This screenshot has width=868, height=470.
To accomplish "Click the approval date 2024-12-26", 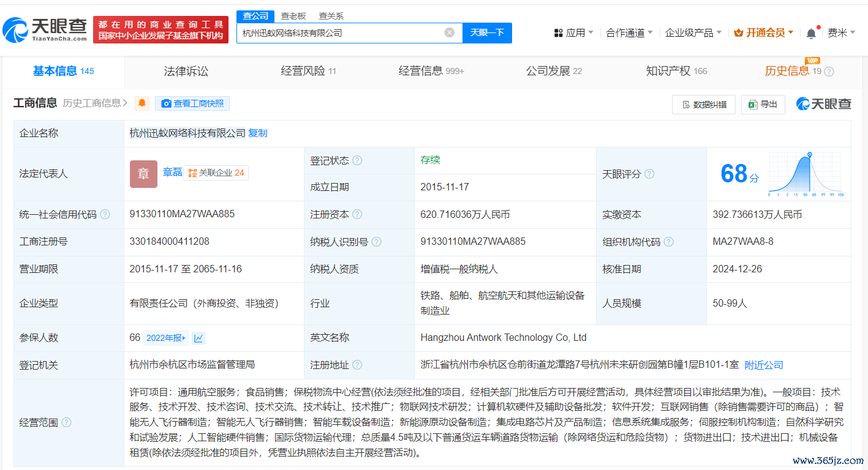I will [738, 269].
